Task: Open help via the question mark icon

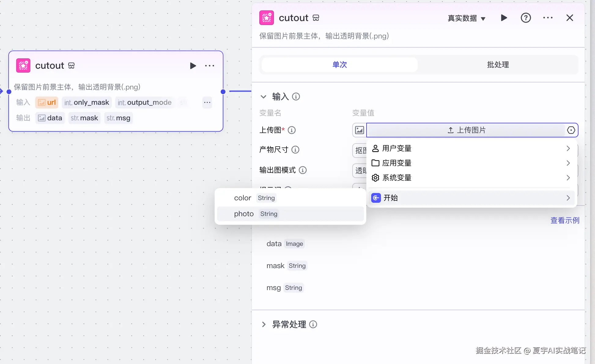Action: tap(526, 18)
